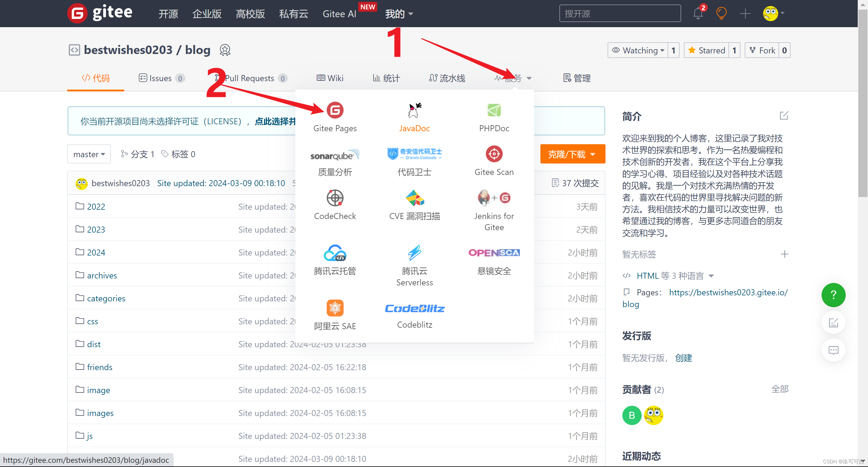Open the Pages link bestwishes0203.gitee.io/blog
The width and height of the screenshot is (868, 467).
click(x=705, y=298)
